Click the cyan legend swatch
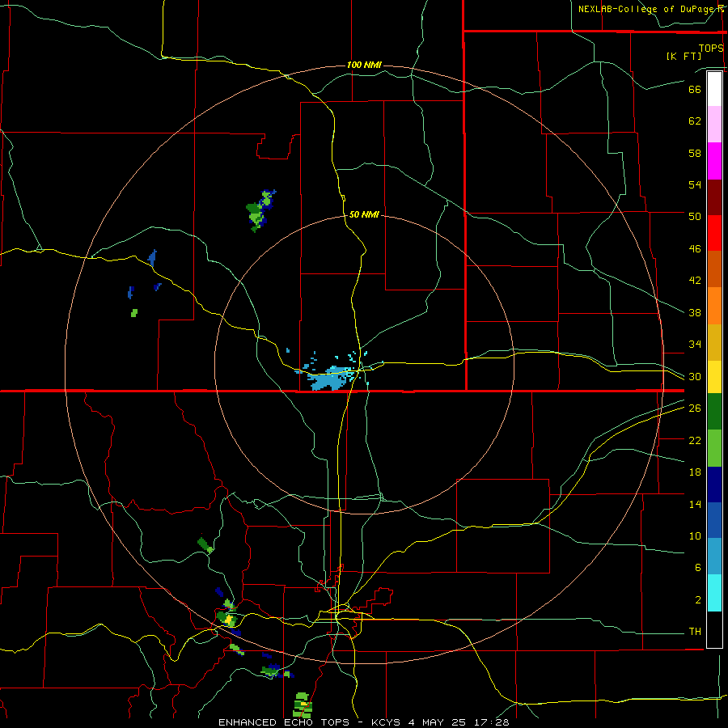 click(x=714, y=593)
